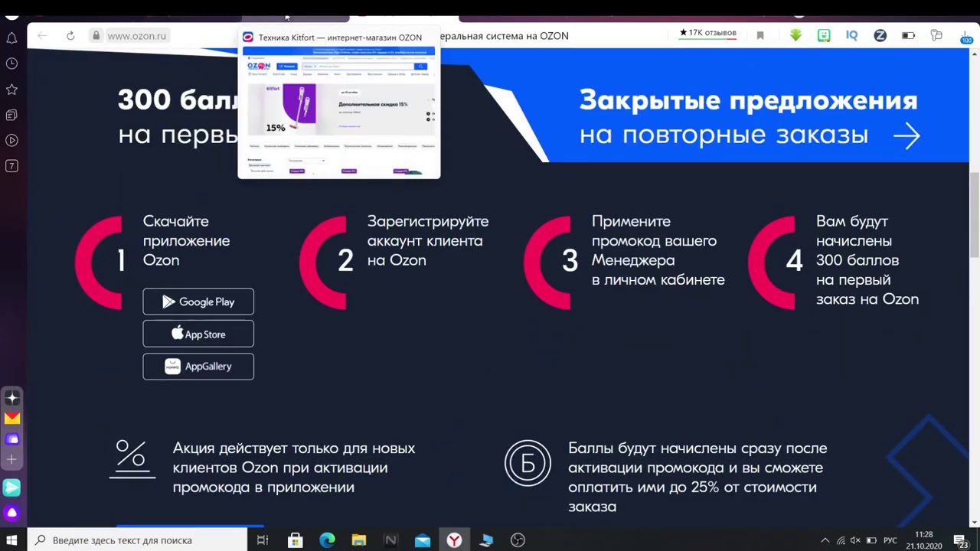Reload the page with refresh icon

pyautogui.click(x=70, y=36)
